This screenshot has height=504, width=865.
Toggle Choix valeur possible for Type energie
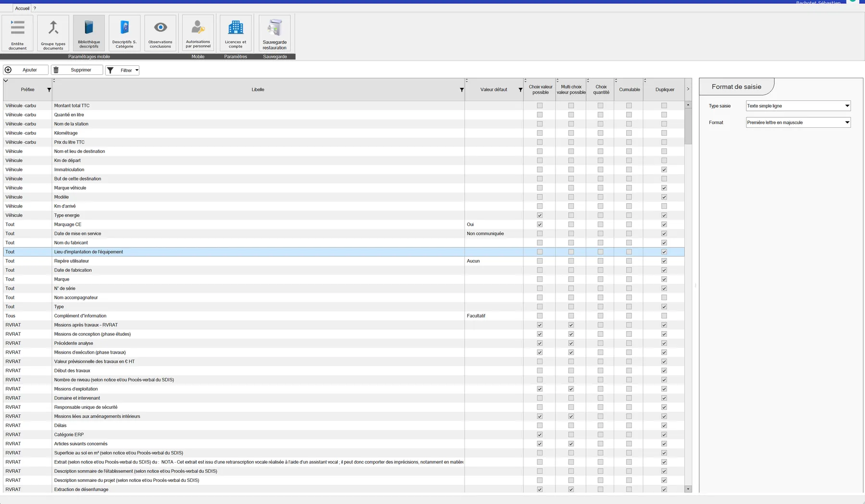tap(540, 215)
